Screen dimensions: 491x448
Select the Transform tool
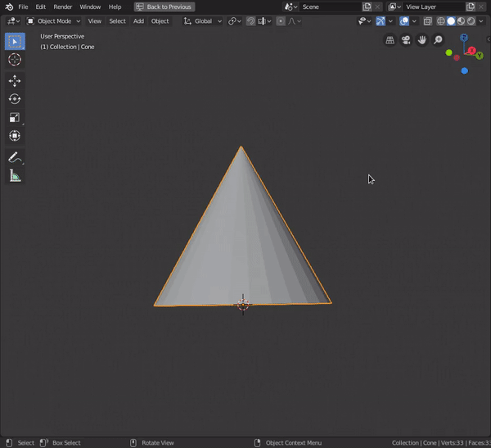15,136
